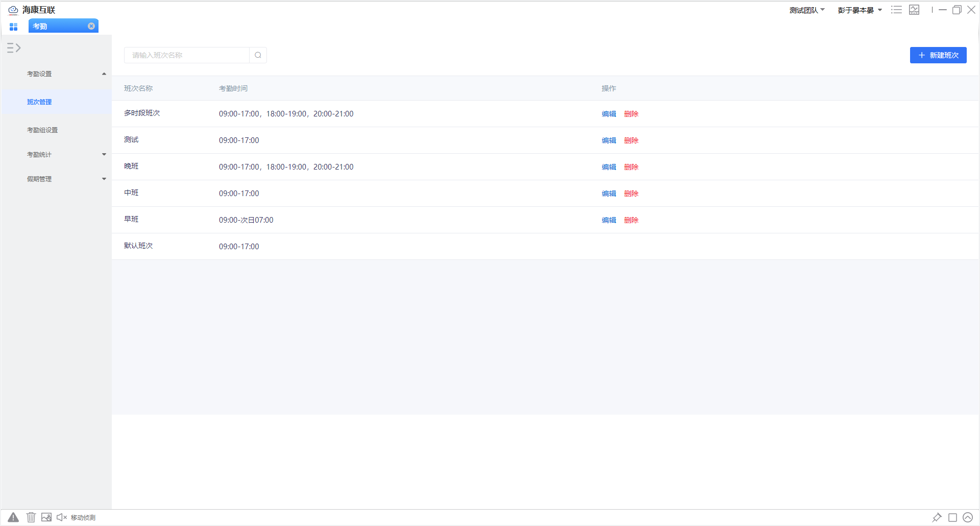Edit the 早班 shift
This screenshot has width=980, height=526.
click(x=609, y=220)
